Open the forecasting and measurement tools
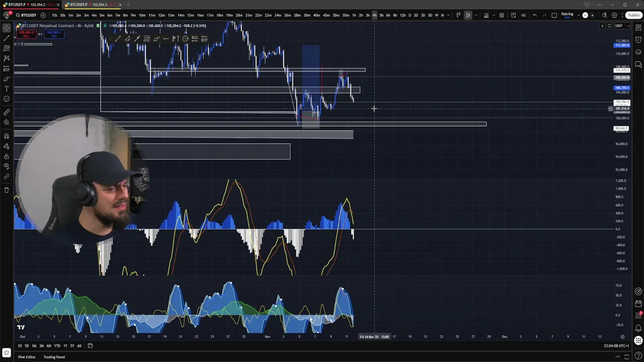The height and width of the screenshot is (362, 644). pos(7,68)
